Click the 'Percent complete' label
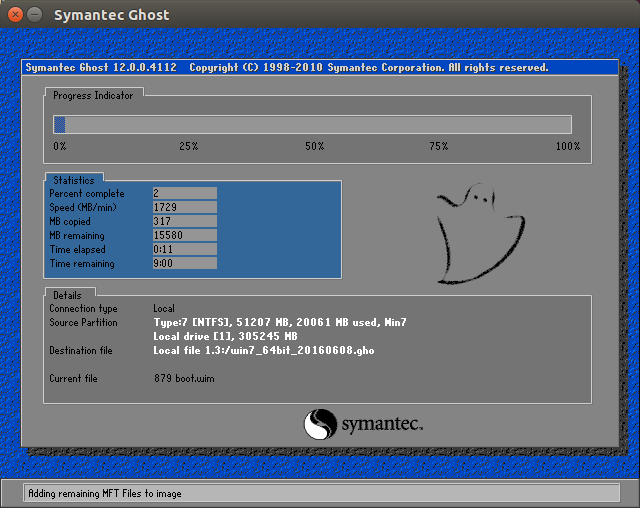Viewport: 640px width, 508px height. point(87,193)
